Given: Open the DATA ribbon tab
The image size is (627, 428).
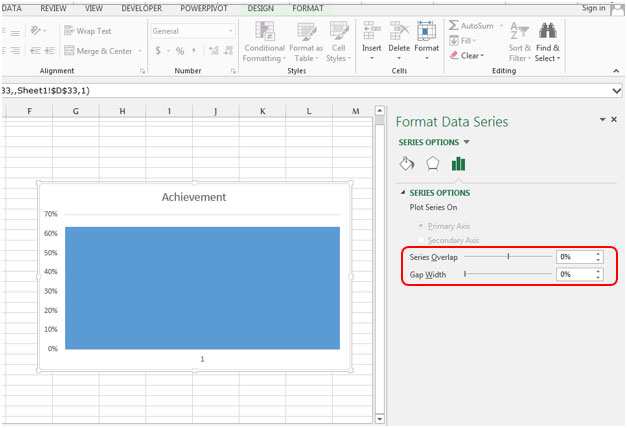Looking at the screenshot, I should (x=12, y=8).
